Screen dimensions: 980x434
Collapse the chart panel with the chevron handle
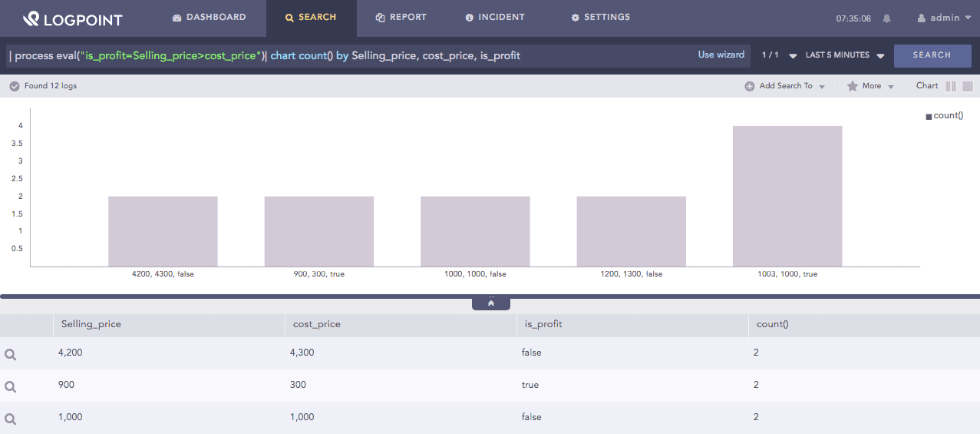click(x=491, y=303)
